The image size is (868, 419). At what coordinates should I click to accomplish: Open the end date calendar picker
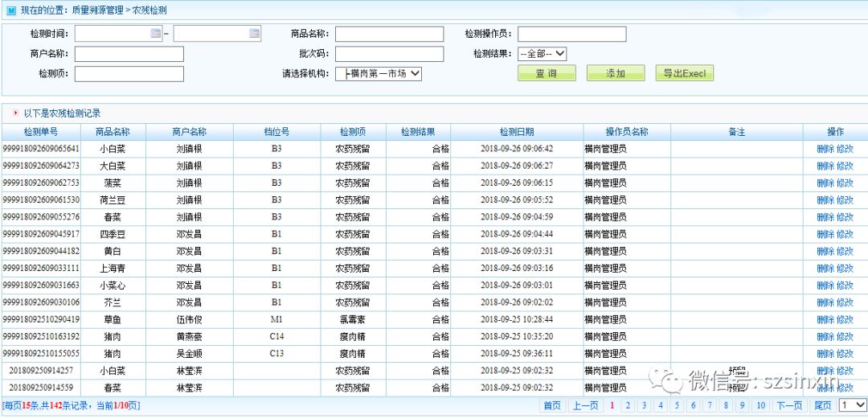[254, 34]
